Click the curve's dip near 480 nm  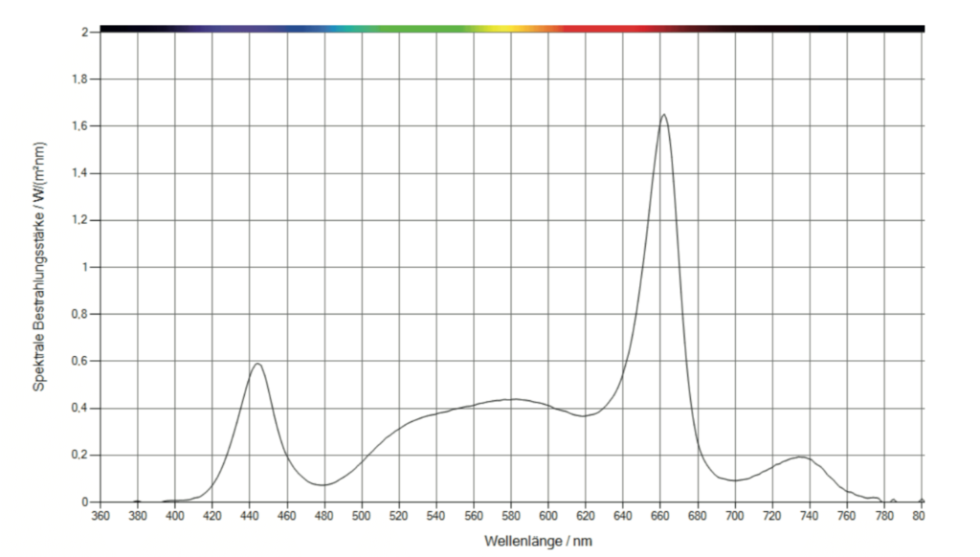(x=323, y=484)
